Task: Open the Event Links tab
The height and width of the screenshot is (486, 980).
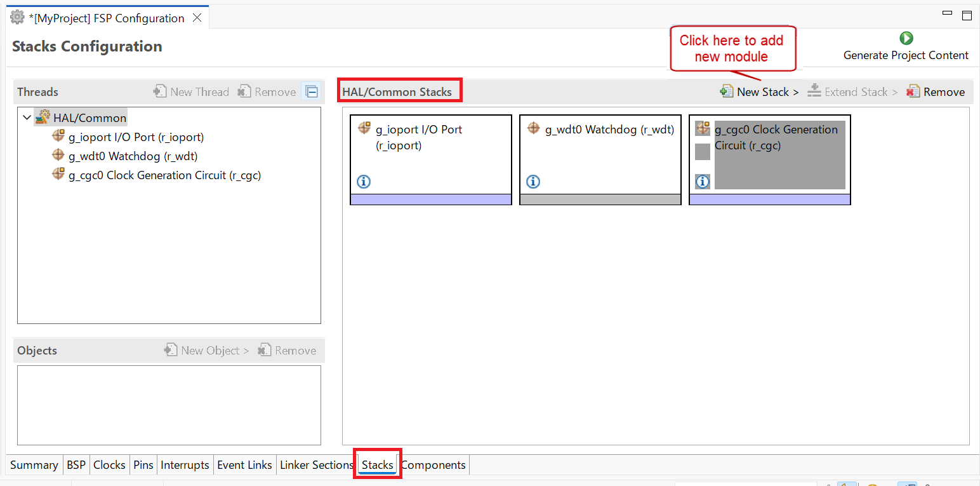Action: (x=244, y=465)
